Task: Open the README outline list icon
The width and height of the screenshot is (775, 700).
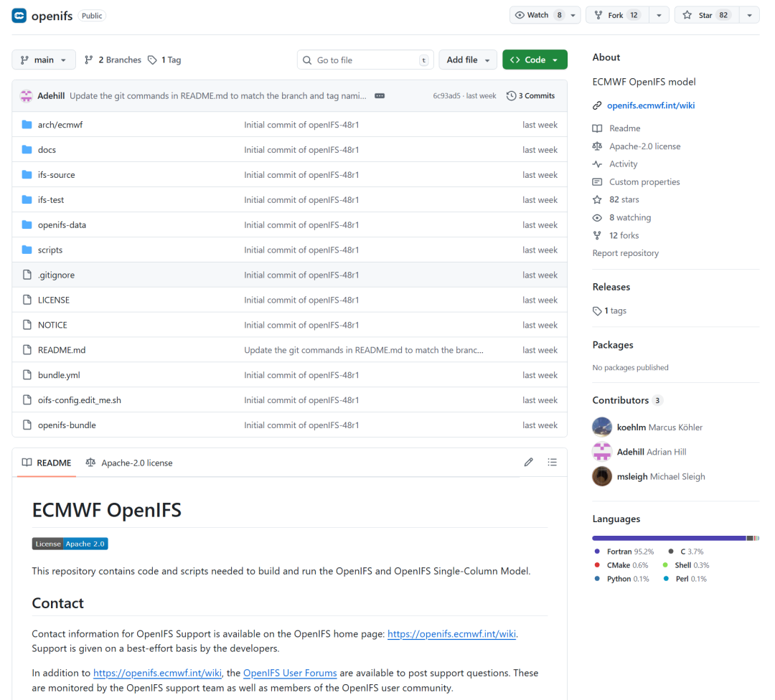Action: pos(552,463)
